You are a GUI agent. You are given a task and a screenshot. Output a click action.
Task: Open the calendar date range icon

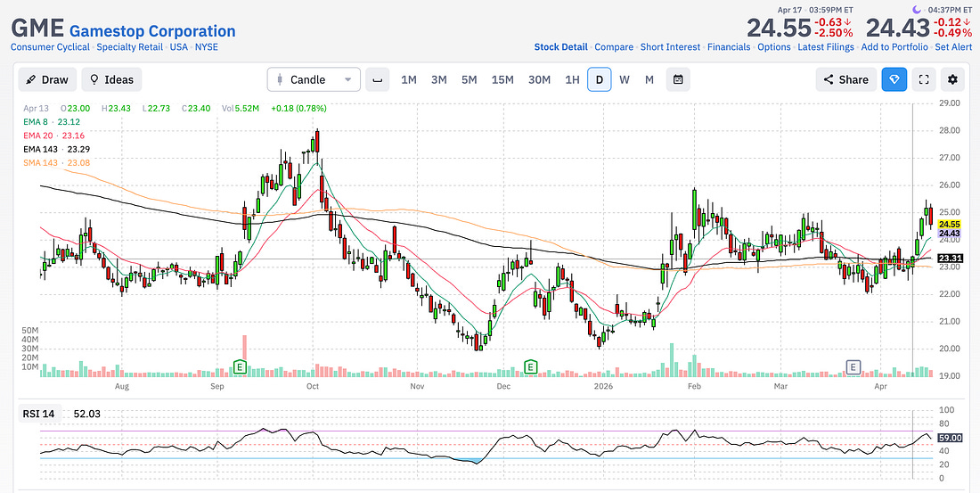click(x=678, y=79)
